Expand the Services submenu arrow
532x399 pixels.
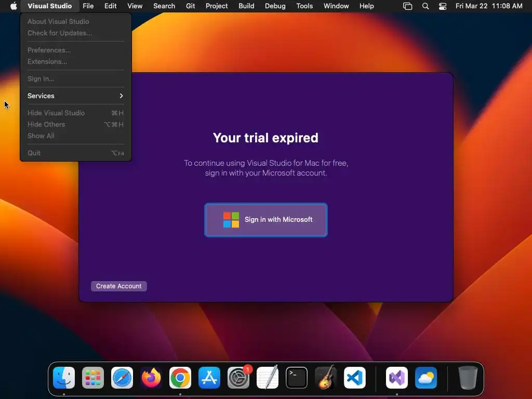121,96
